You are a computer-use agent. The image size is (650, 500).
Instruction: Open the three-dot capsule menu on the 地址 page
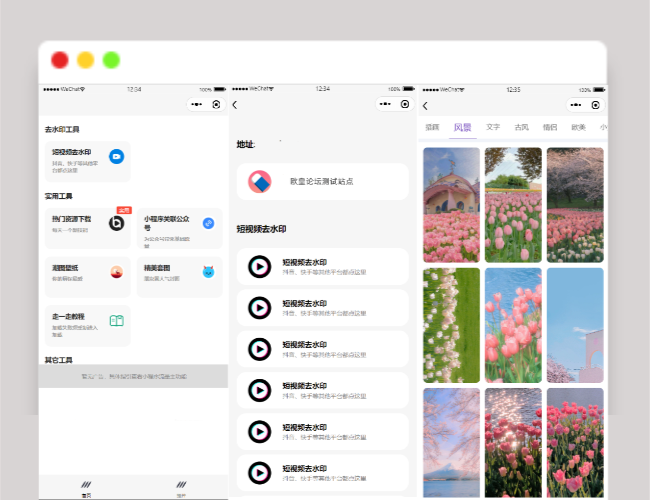pos(385,104)
